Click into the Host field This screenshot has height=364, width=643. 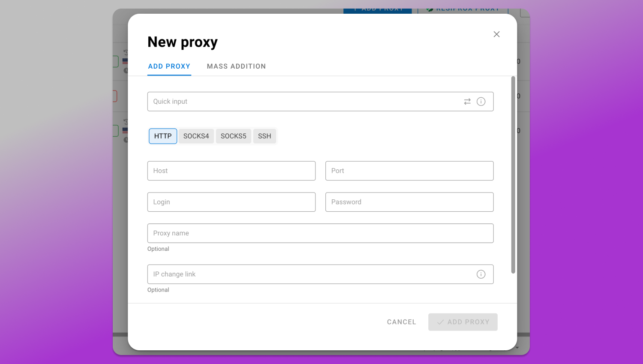(x=231, y=171)
